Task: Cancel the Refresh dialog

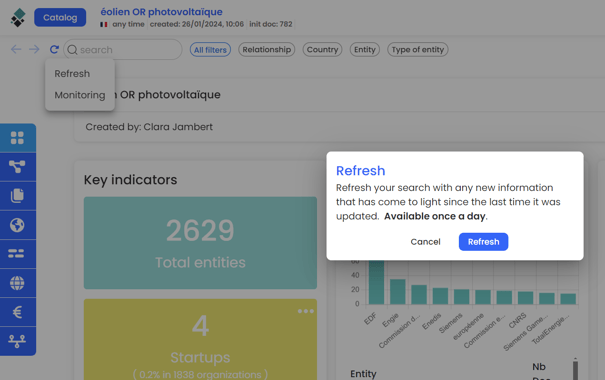Action: (x=425, y=242)
